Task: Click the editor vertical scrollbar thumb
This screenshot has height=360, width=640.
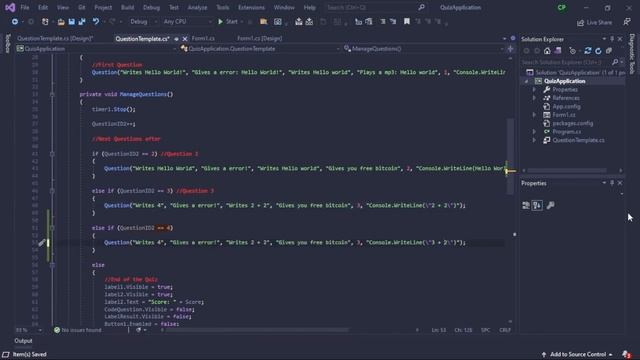Action: pos(510,156)
